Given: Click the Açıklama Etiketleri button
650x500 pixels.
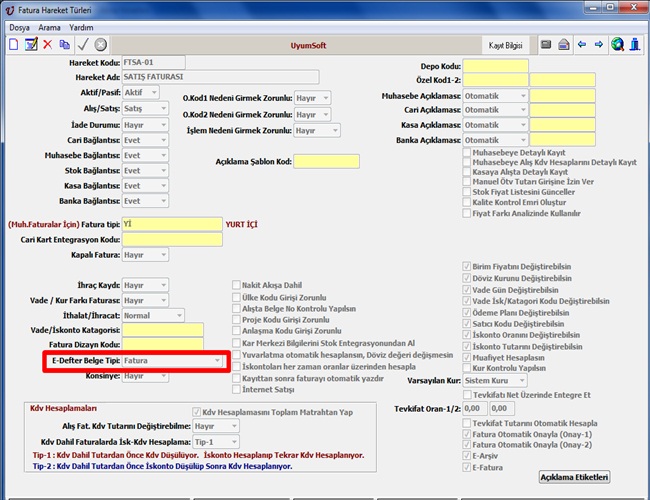Looking at the screenshot, I should pos(574,477).
